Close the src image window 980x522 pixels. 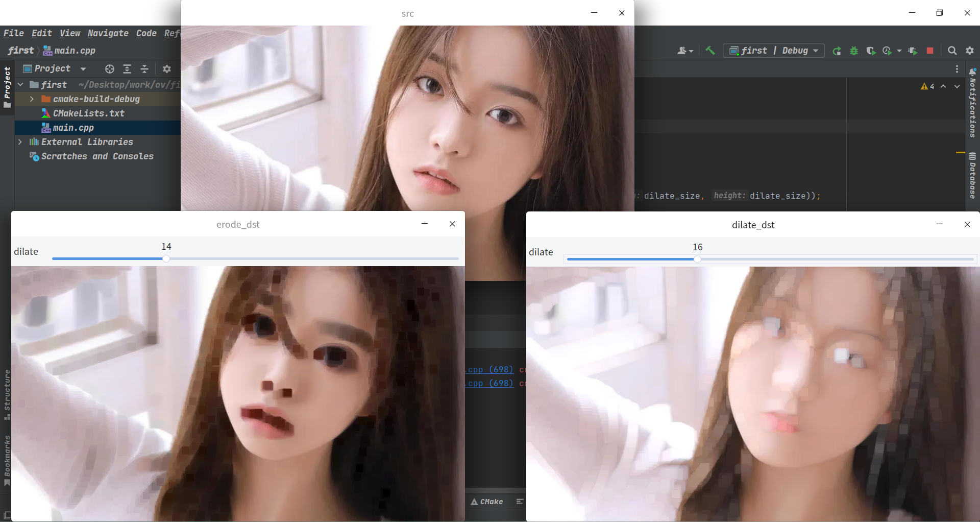pos(622,13)
